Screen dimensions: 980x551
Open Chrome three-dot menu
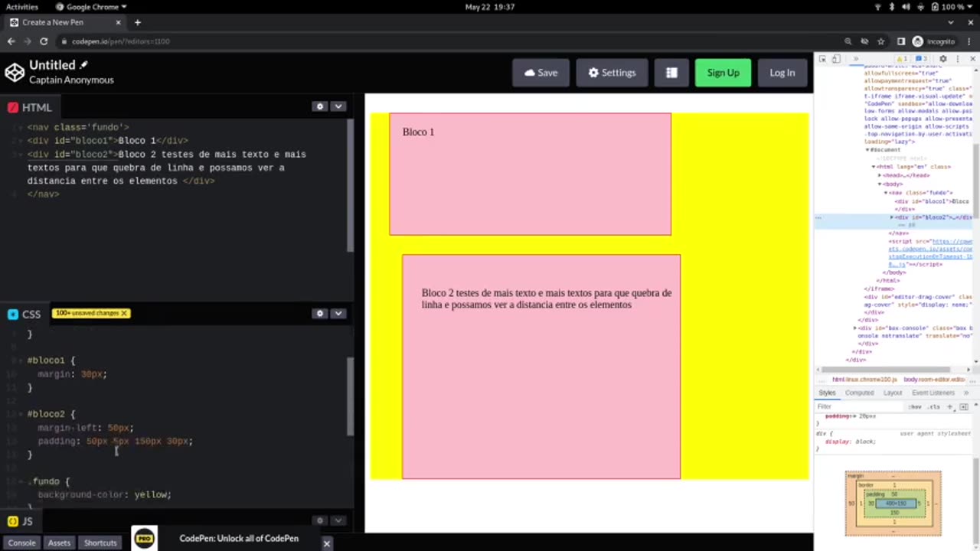tap(969, 41)
